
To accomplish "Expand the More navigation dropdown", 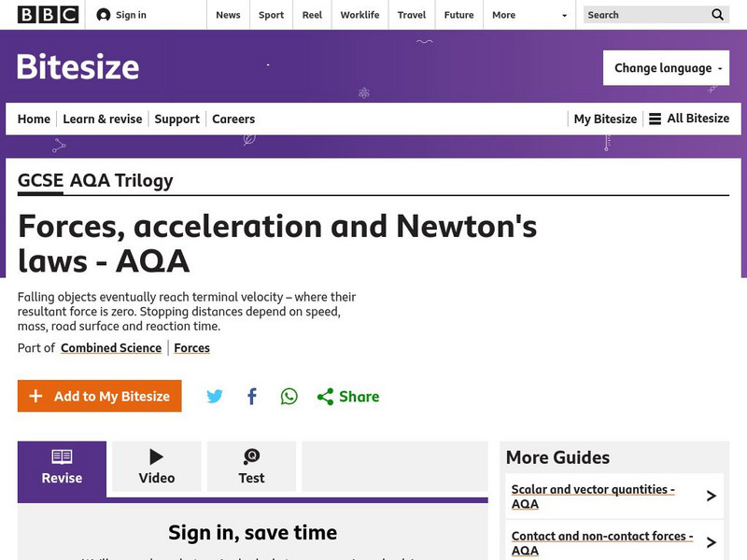I will (530, 15).
